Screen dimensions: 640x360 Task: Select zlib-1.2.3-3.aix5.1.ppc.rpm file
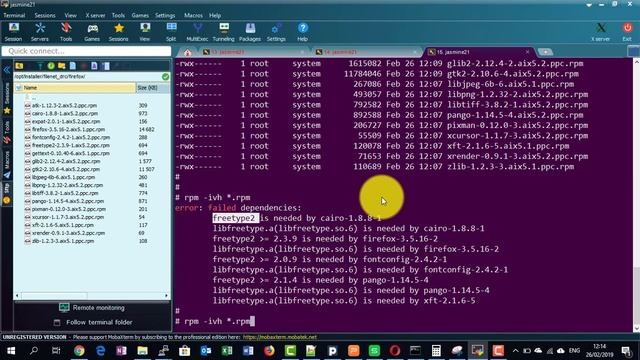tap(63, 241)
